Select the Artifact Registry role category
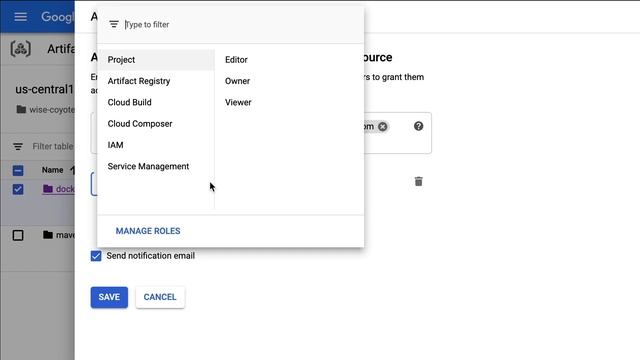This screenshot has width=640, height=360. (156, 81)
